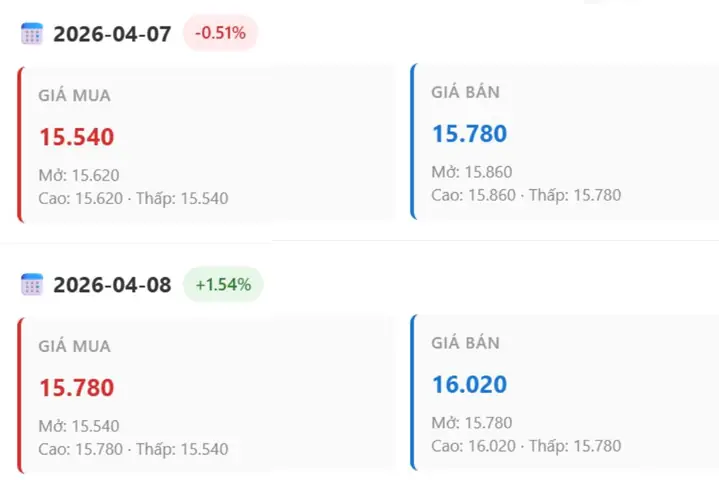Click the GIÁ MUA label for 2026-04-08
719x480 pixels.
pyautogui.click(x=75, y=346)
